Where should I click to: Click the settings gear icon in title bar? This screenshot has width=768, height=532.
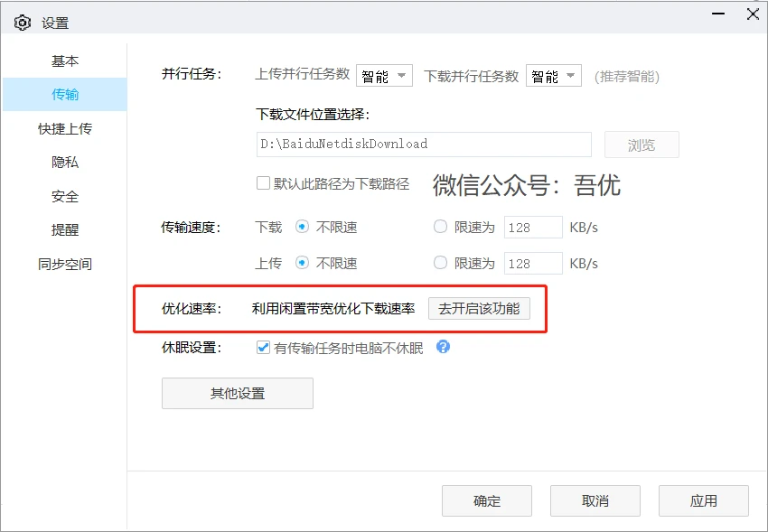[x=23, y=23]
